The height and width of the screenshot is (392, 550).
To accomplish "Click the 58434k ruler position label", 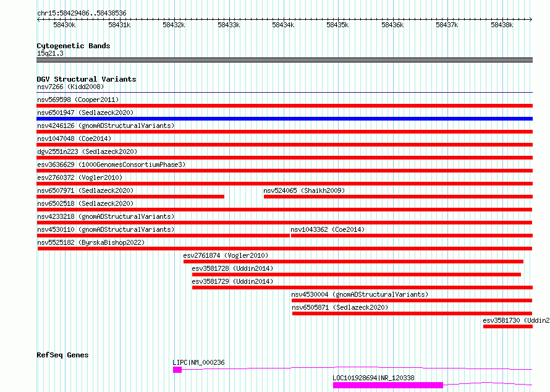I will (283, 25).
